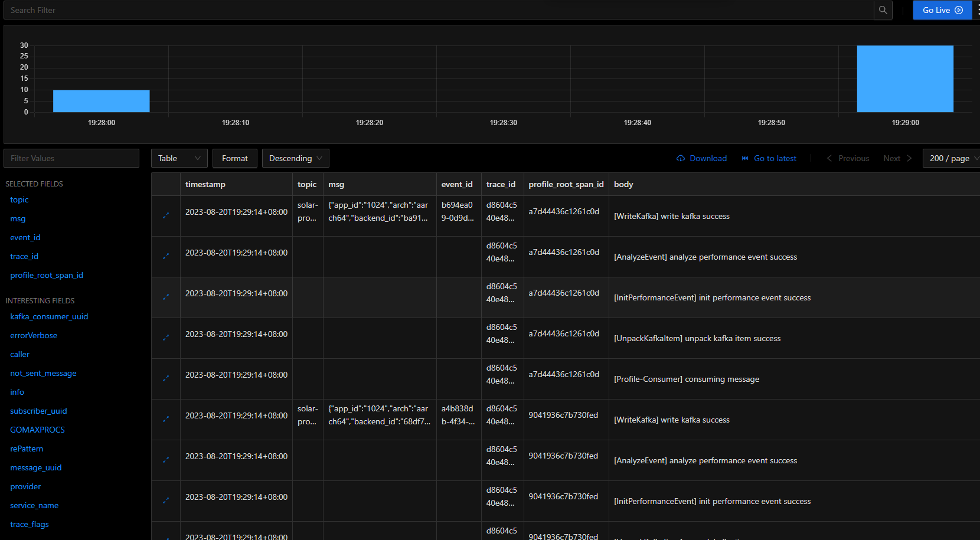The width and height of the screenshot is (980, 540).
Task: Open the Table view dropdown
Action: pyautogui.click(x=179, y=158)
